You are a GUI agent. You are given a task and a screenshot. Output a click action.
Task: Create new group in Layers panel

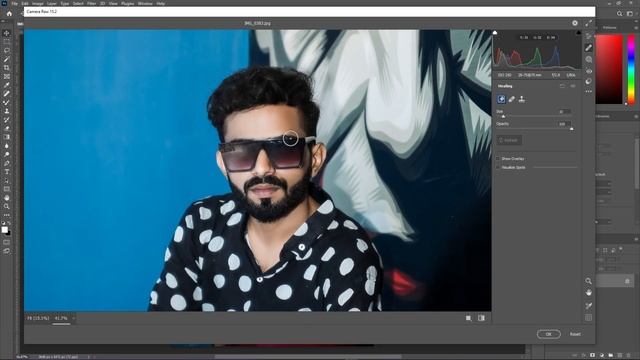coord(611,356)
